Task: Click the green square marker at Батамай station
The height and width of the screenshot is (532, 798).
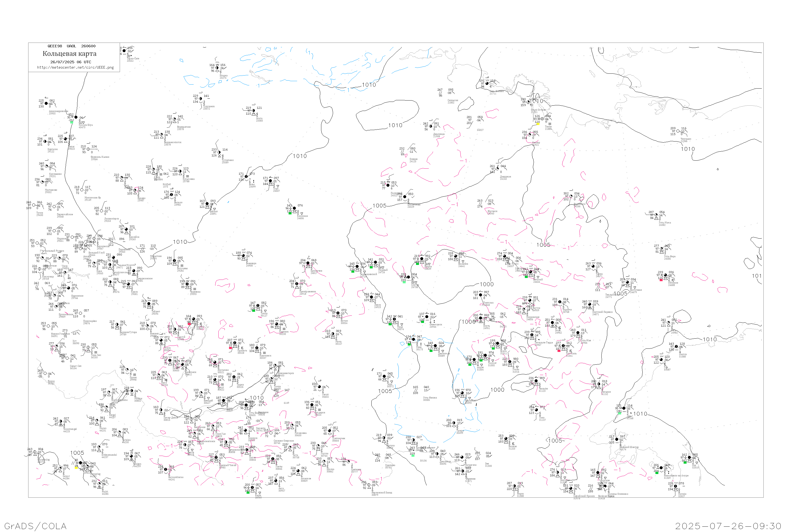Action: (x=526, y=277)
